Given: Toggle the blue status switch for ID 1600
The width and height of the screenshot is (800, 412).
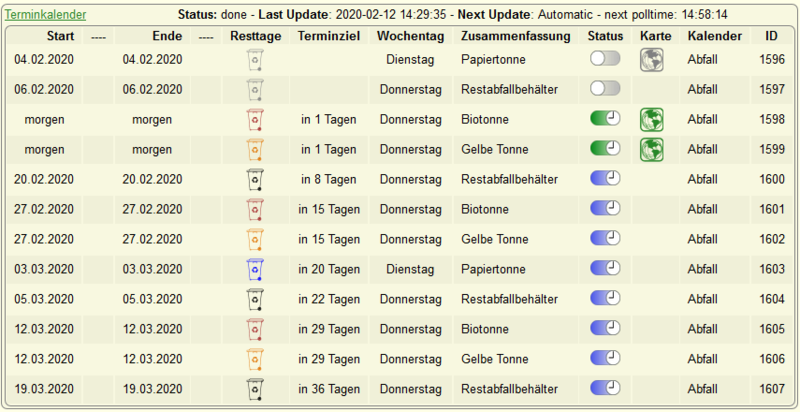Looking at the screenshot, I should (605, 178).
